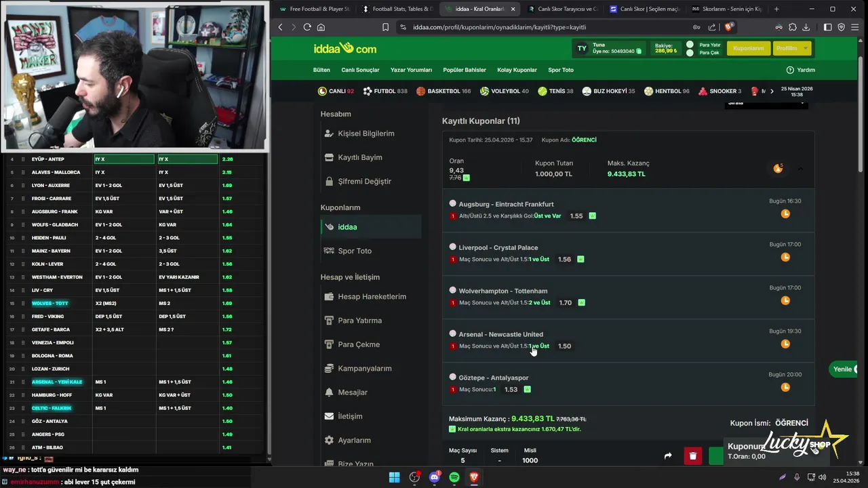The width and height of the screenshot is (868, 488).
Task: Show more sports with right arrow
Action: (772, 91)
